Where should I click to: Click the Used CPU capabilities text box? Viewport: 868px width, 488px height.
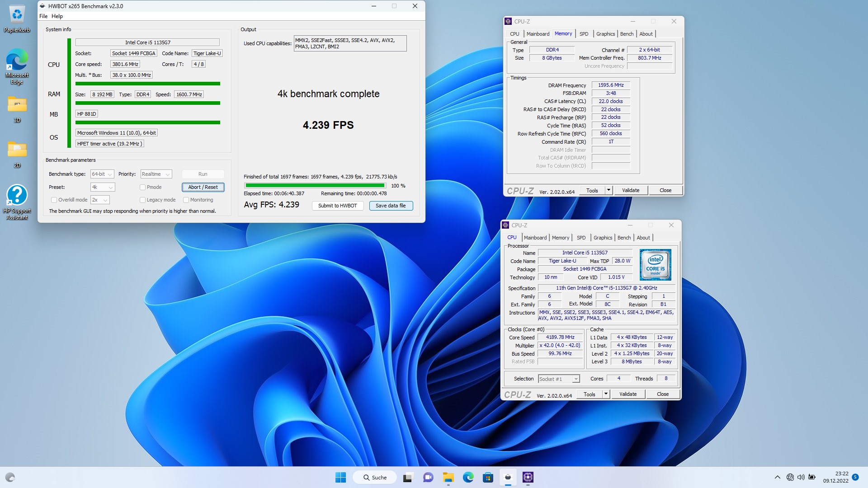click(350, 43)
